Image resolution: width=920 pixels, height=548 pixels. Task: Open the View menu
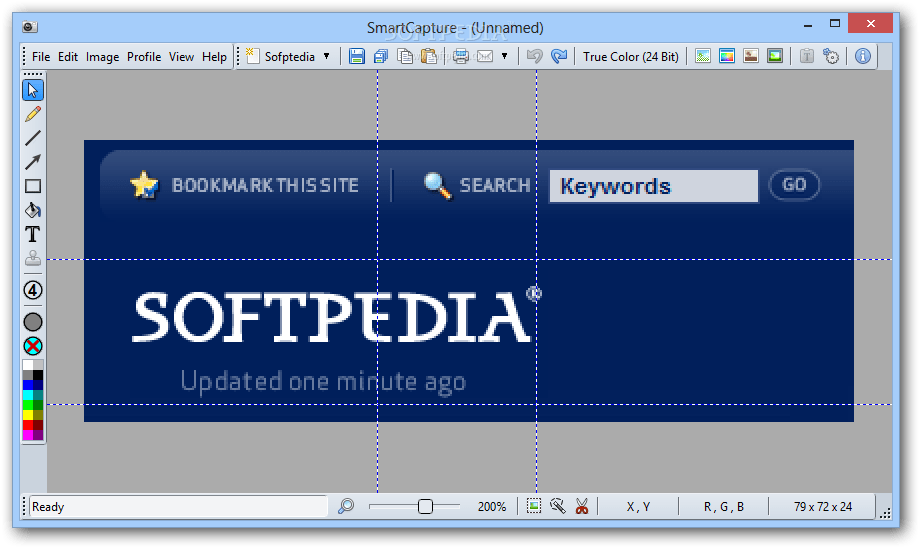click(181, 57)
